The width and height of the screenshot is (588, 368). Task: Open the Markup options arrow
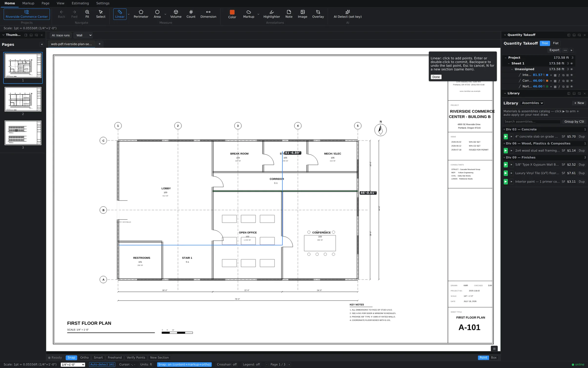[258, 14]
